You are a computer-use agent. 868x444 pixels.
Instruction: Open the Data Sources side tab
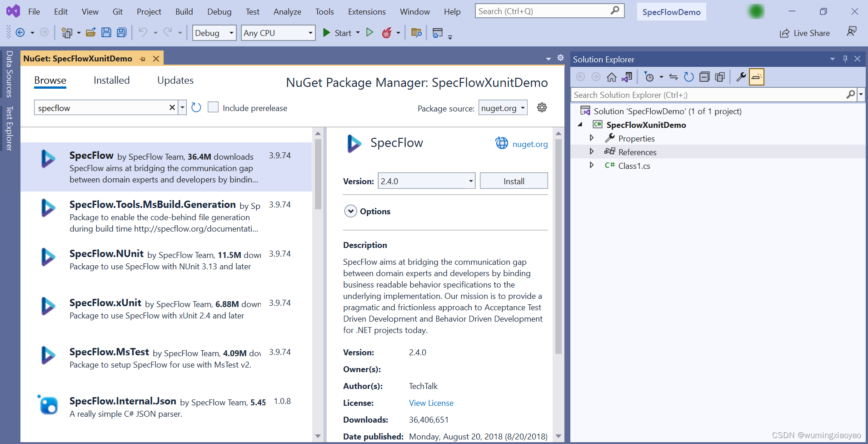click(x=9, y=74)
